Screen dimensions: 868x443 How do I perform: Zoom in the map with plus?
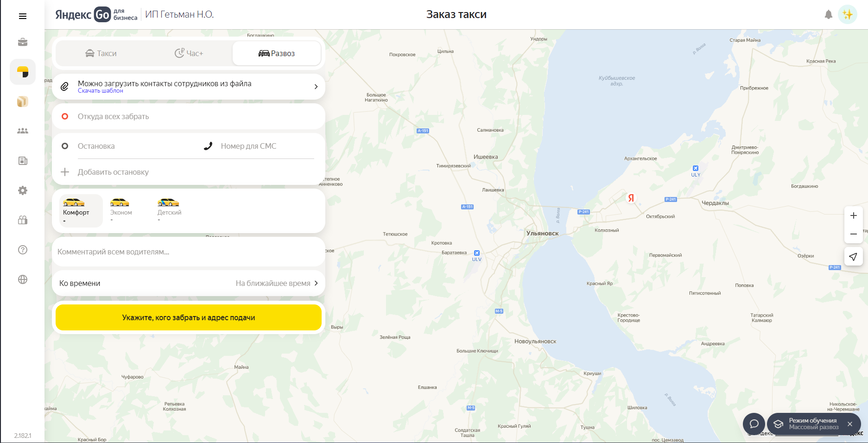click(x=853, y=215)
